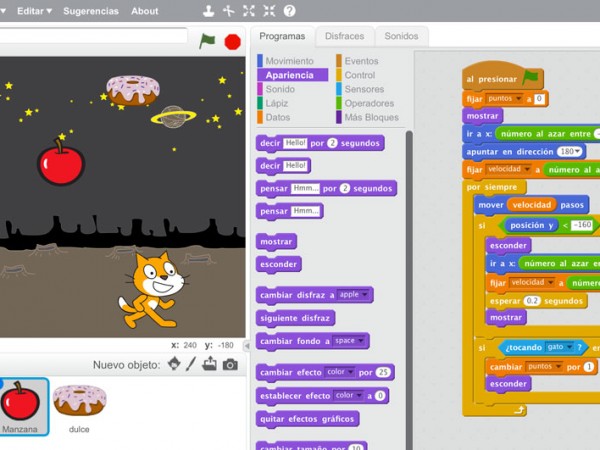Select the Delete scissors tool
Viewport: 600px width, 450px height.
[x=229, y=11]
